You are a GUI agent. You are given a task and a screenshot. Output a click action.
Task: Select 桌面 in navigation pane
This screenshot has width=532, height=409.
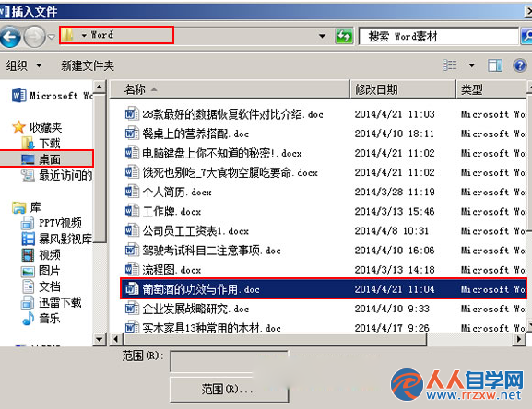pos(46,158)
